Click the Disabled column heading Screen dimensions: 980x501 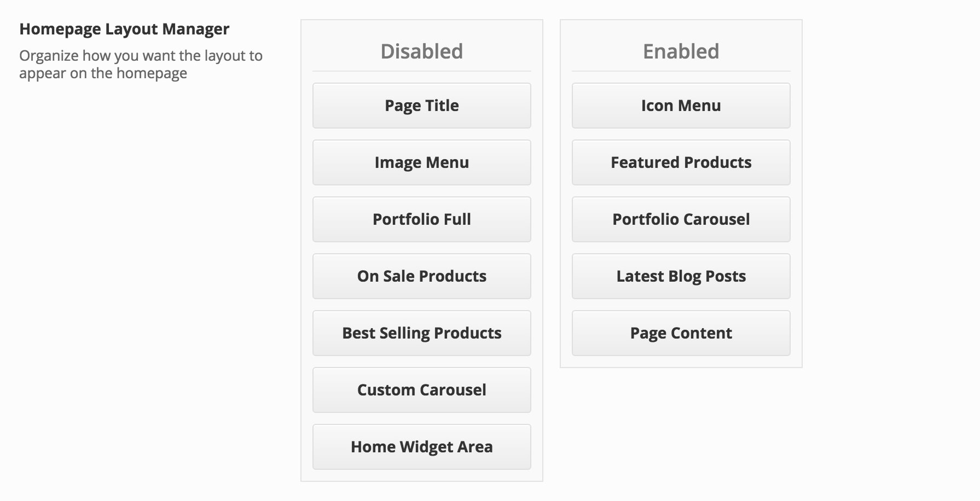coord(421,51)
